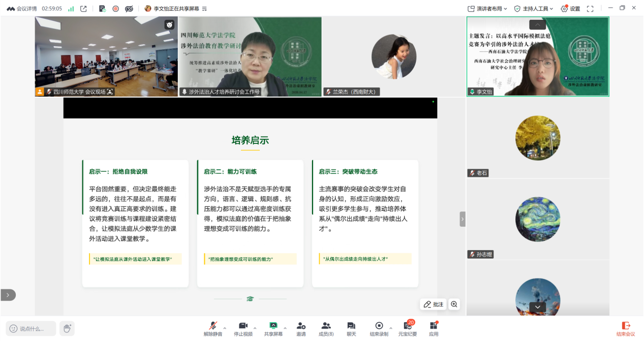Click the red recording indicator in top bar
The width and height of the screenshot is (644, 341).
coord(115,9)
